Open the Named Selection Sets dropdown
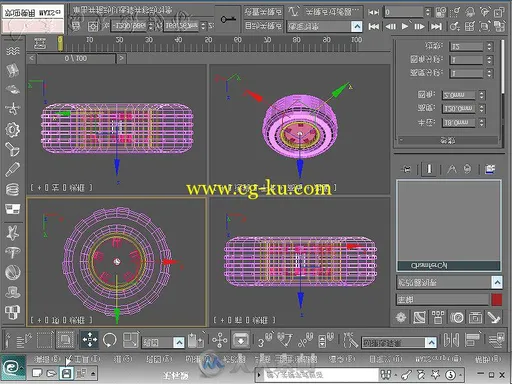512x384 pixels. [x=399, y=343]
